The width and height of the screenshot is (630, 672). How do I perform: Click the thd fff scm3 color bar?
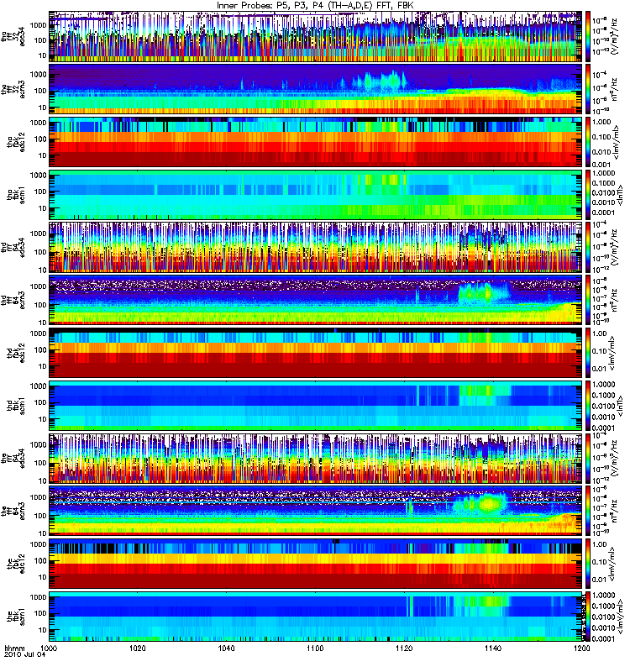588,301
